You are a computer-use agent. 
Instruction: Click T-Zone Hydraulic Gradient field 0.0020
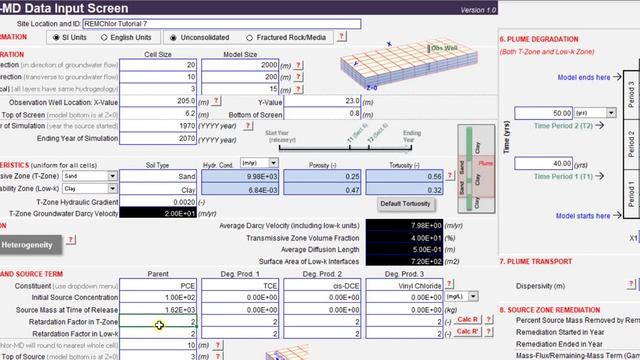[x=158, y=202]
